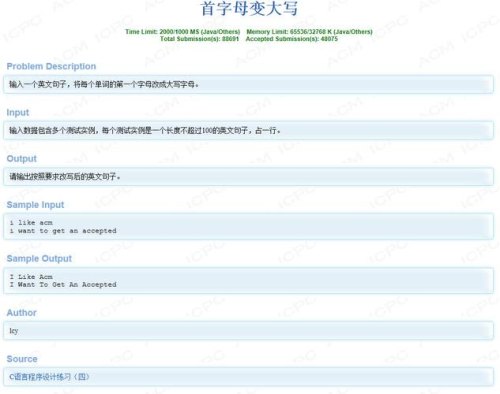Click the Input section heading
The image size is (500, 394).
click(x=18, y=113)
